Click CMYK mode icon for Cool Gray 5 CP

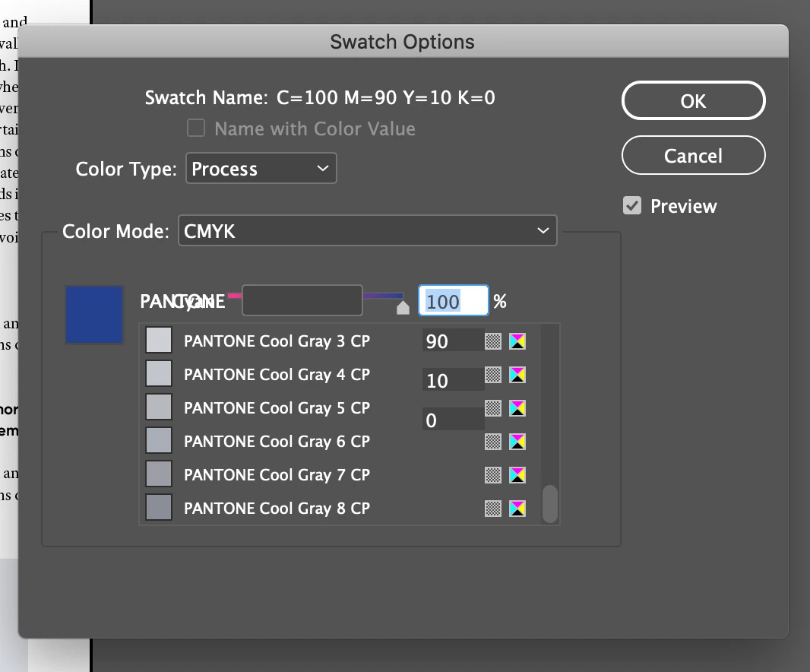(517, 408)
